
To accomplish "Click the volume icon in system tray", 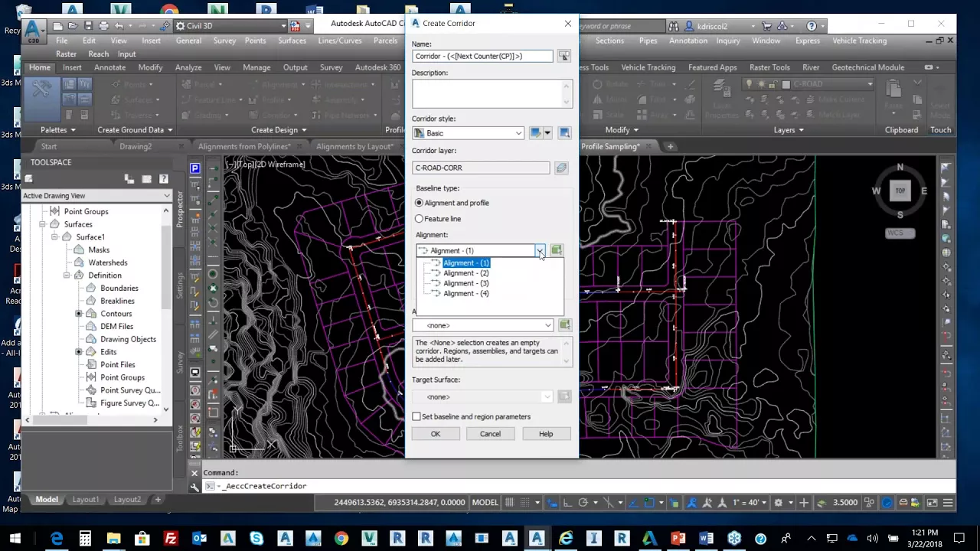I will pos(871,539).
